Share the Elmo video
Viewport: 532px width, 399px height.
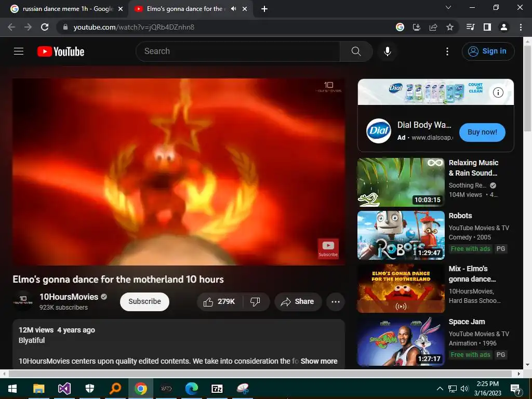298,302
